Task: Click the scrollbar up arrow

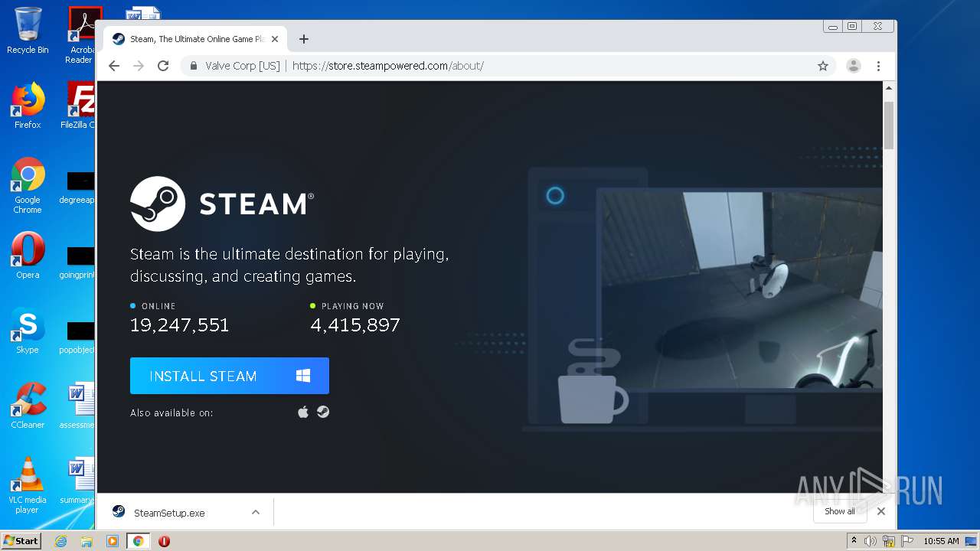Action: (889, 88)
